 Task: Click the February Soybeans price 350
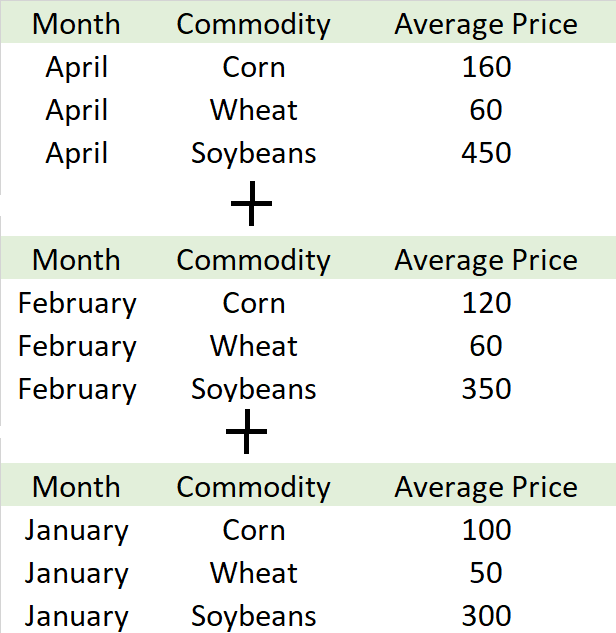(486, 389)
